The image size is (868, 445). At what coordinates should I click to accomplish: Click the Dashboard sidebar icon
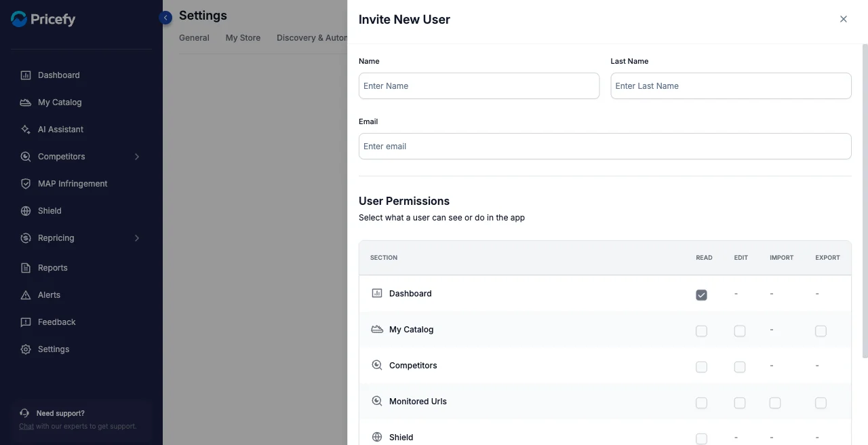coord(26,75)
